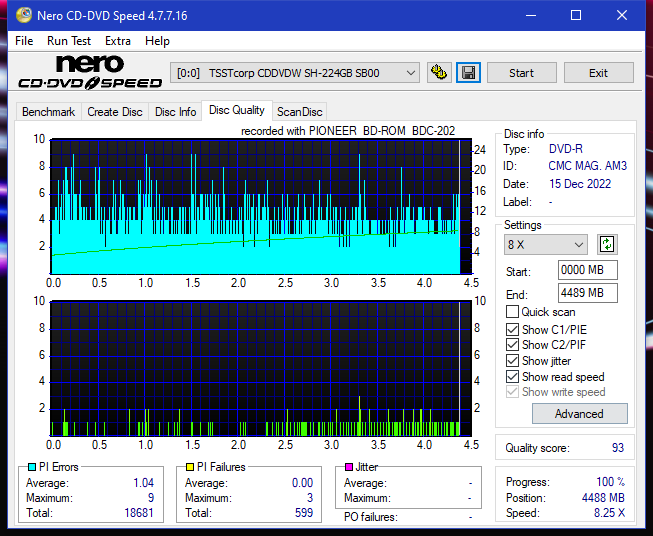The image size is (653, 536).
Task: Open the Extra menu
Action: [x=118, y=41]
